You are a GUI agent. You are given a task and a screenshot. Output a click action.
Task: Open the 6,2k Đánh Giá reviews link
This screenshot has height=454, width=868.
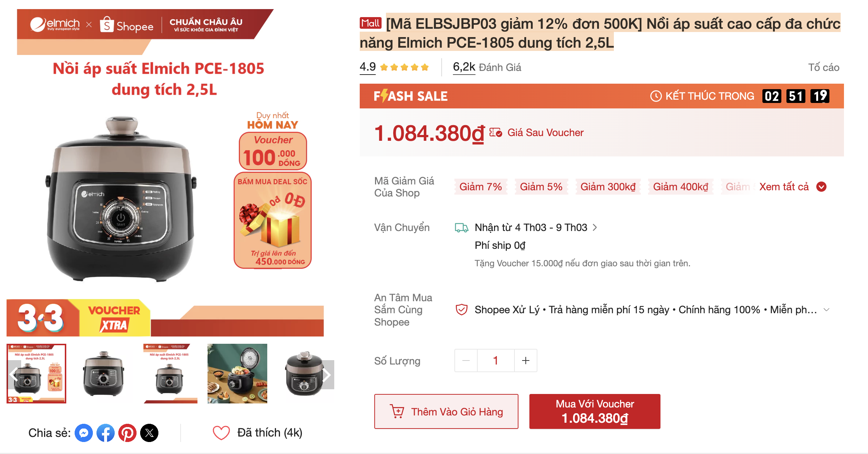(487, 67)
